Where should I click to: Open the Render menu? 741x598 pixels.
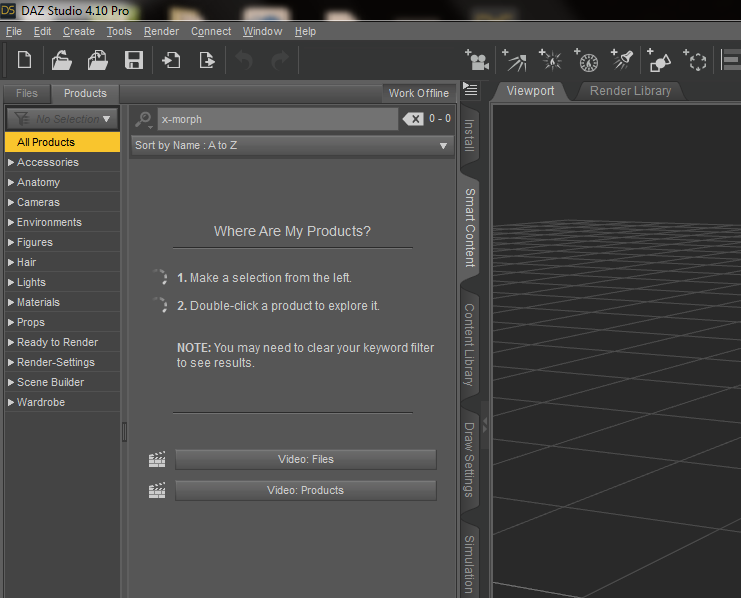(161, 31)
